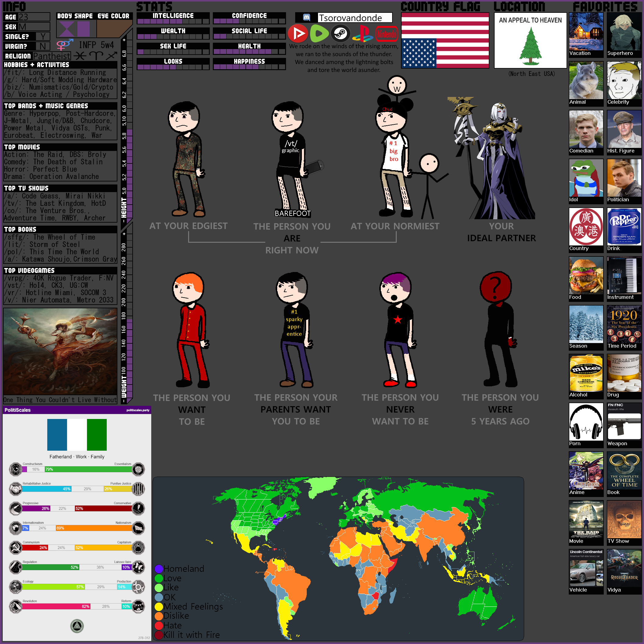Click the Rehabilitative Justice handshake icon
Screen dimensions: 644x644
pos(15,489)
